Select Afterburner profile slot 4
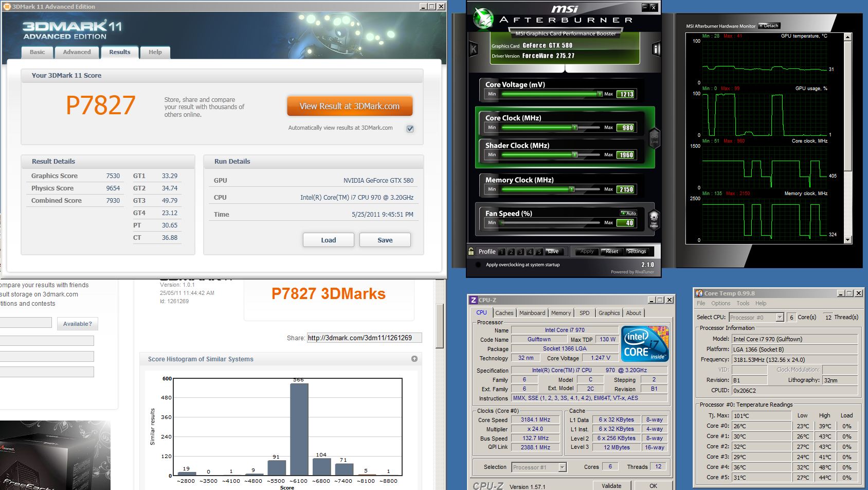The width and height of the screenshot is (868, 490). coord(530,252)
